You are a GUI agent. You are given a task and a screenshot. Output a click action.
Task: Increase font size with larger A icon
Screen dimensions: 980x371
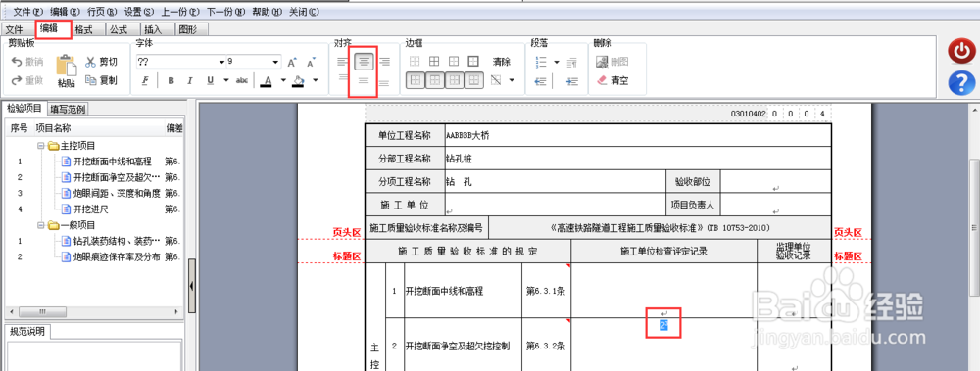tap(292, 62)
